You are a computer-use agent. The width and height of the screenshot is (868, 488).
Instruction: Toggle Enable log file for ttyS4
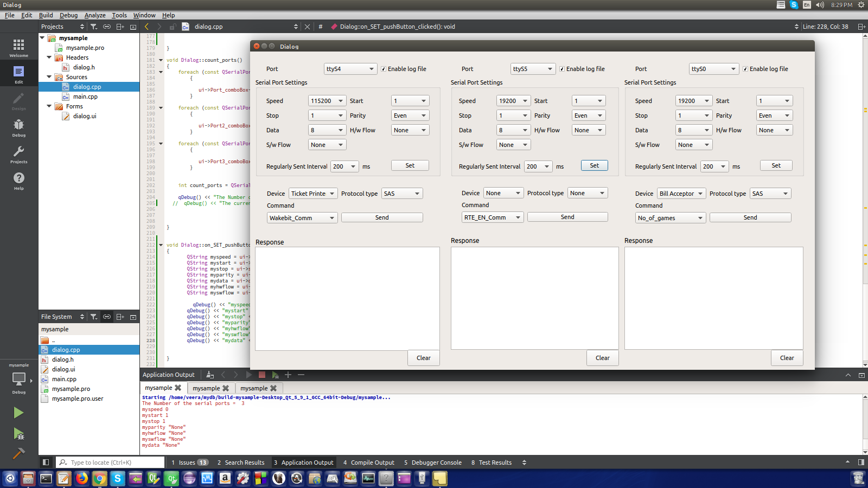tap(384, 69)
